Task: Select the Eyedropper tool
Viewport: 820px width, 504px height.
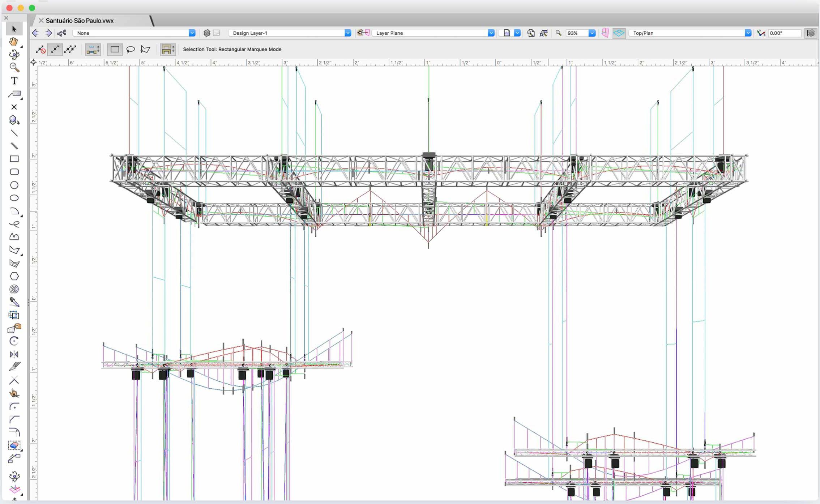Action: coord(14,302)
